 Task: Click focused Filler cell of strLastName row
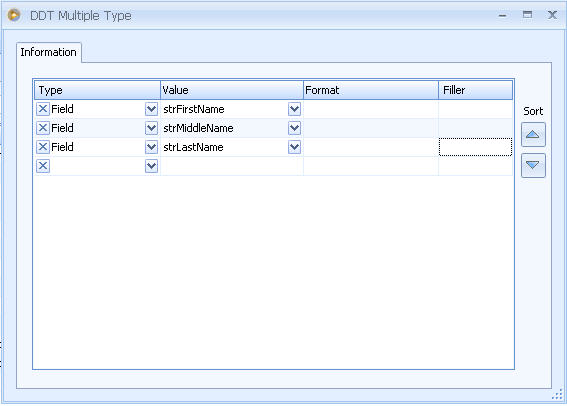click(476, 147)
